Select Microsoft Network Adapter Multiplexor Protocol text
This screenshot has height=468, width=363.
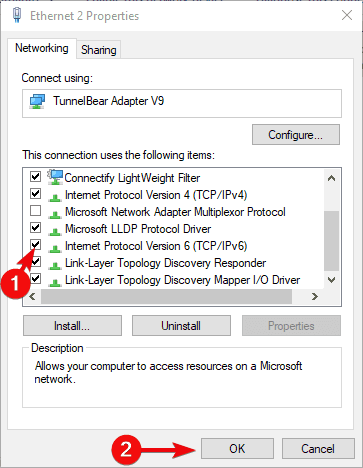175,212
